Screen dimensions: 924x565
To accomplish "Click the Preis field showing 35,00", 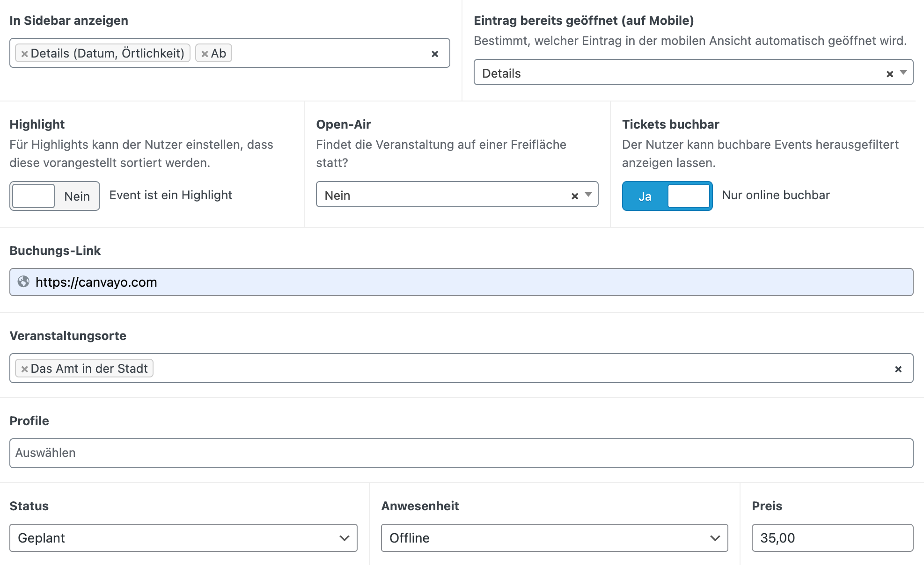I will 832,538.
